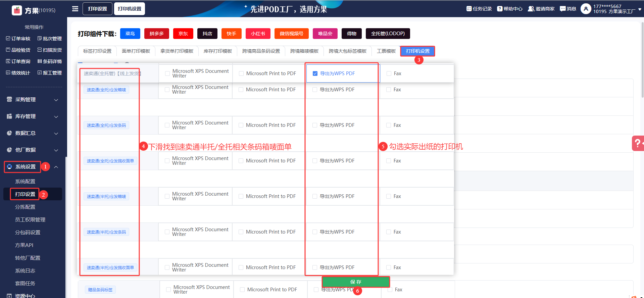The height and width of the screenshot is (298, 644).
Task: Switch to the 库存打印模板 tab
Action: click(x=218, y=51)
